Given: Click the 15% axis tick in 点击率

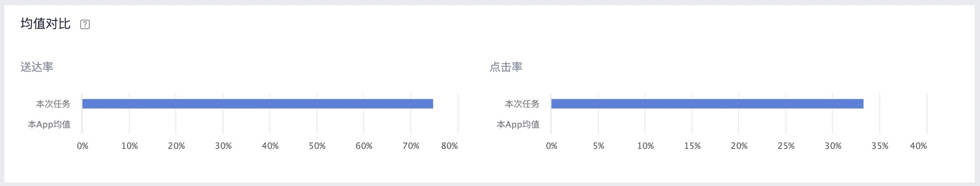Looking at the screenshot, I should click(x=692, y=146).
